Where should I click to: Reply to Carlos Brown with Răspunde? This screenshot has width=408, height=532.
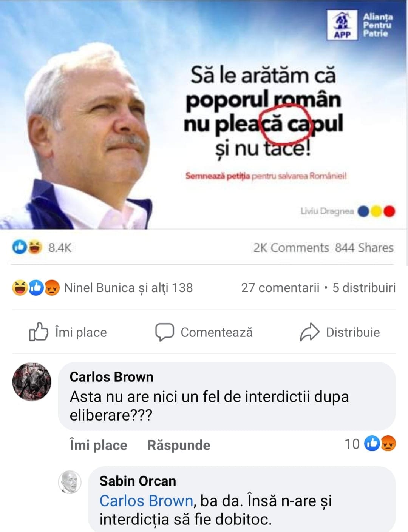[179, 445]
